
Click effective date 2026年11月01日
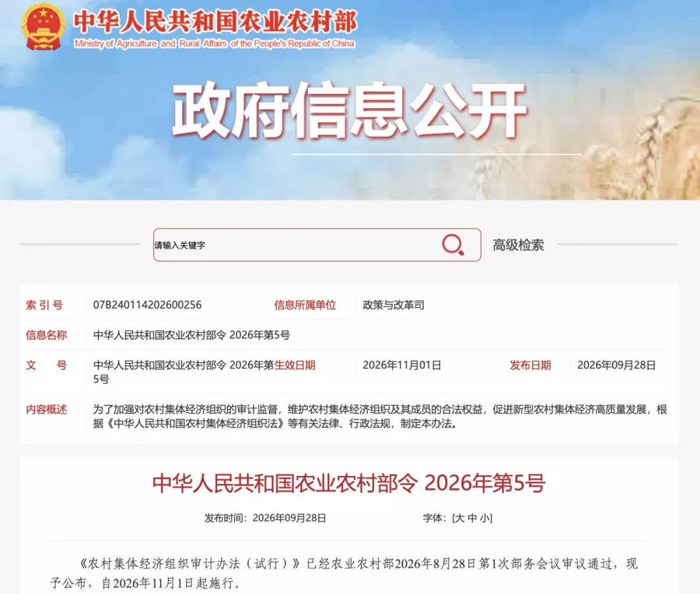402,365
